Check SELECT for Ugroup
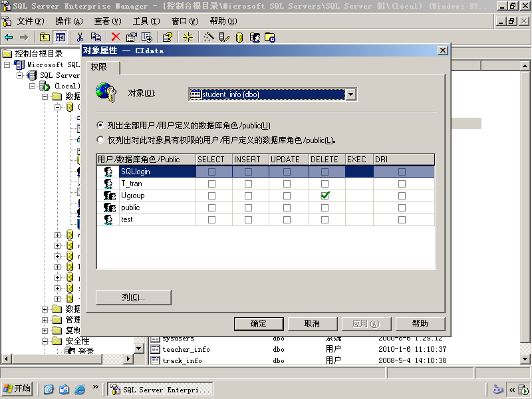Image resolution: width=532 pixels, height=399 pixels. [x=211, y=196]
